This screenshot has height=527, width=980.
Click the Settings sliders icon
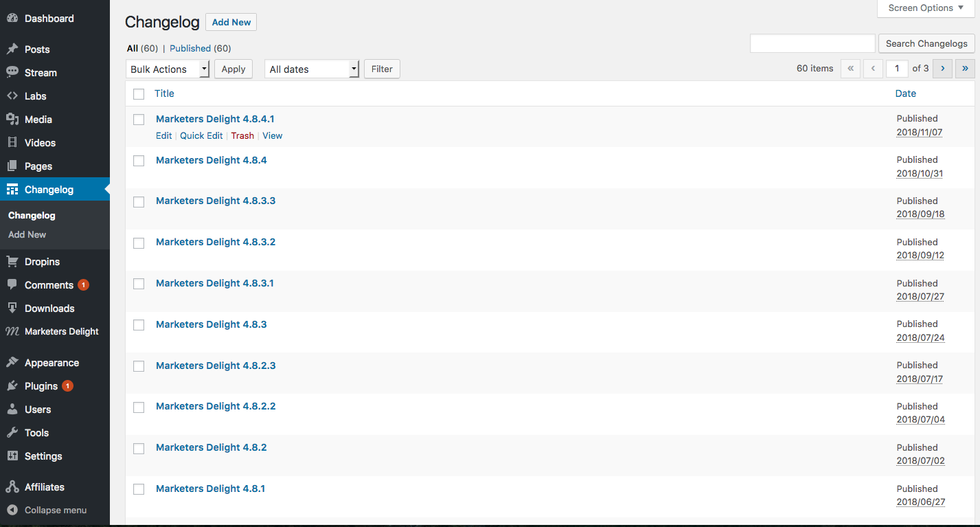pos(12,456)
